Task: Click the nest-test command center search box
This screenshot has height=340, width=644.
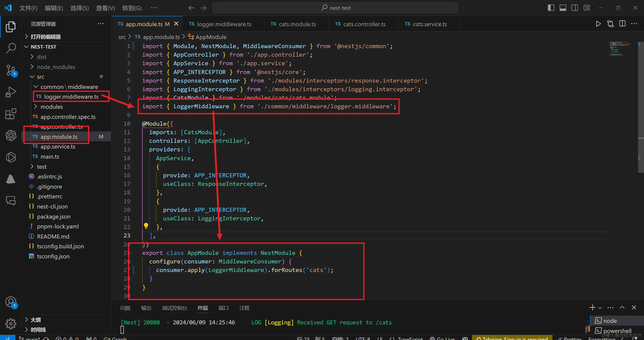Action: pyautogui.click(x=335, y=8)
